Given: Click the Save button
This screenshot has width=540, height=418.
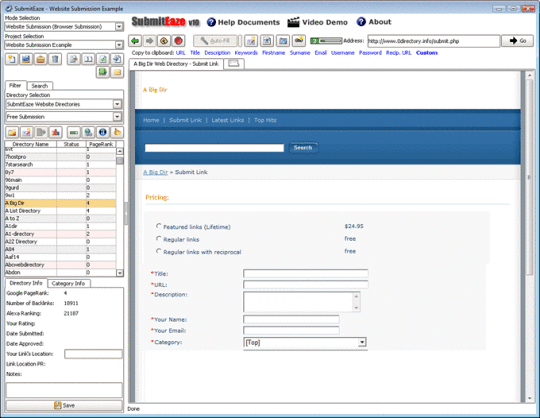Looking at the screenshot, I should coord(64,405).
